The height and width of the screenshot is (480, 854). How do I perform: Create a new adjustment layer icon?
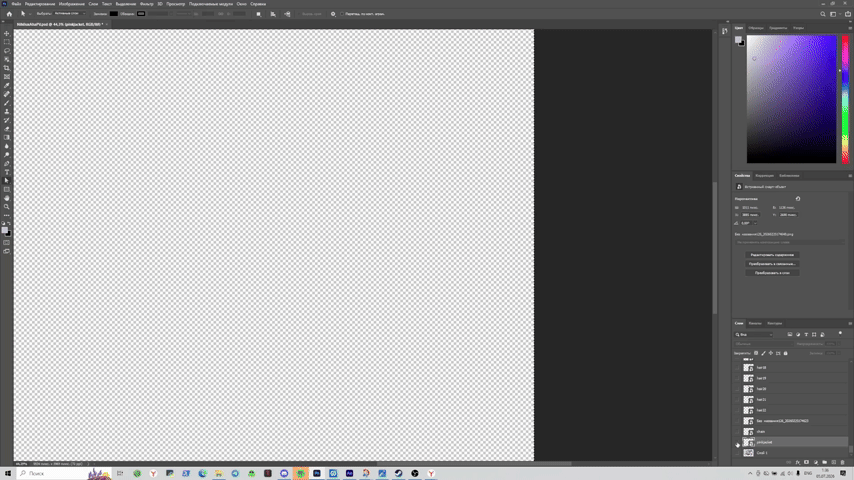tap(815, 463)
